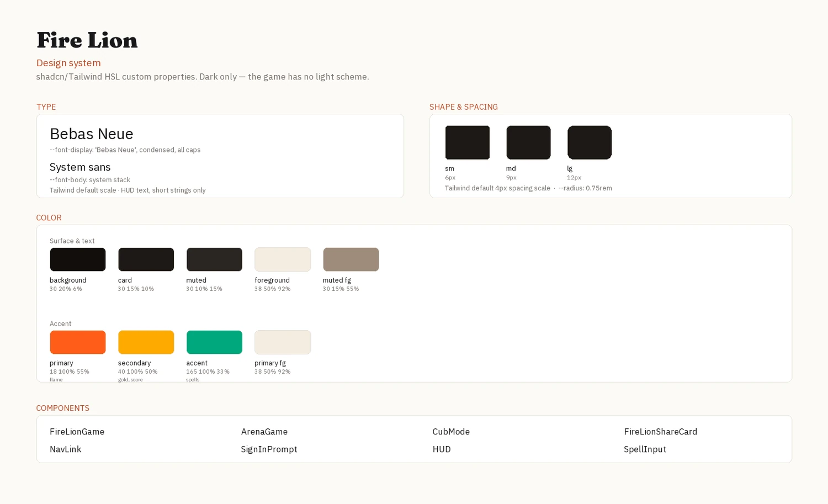The height and width of the screenshot is (504, 828).
Task: Select the gold secondary swatch
Action: [x=146, y=342]
